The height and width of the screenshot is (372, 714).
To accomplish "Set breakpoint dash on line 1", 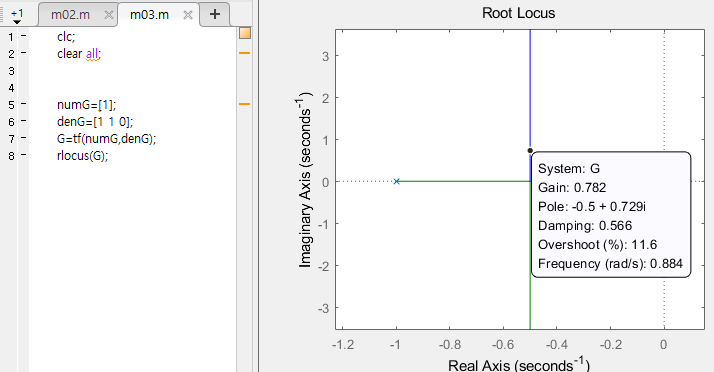I will point(23,36).
